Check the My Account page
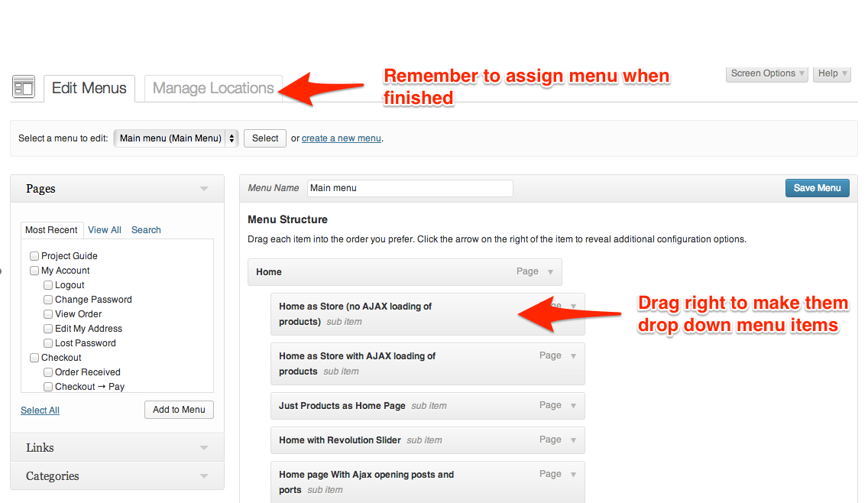The width and height of the screenshot is (868, 503). [x=34, y=271]
